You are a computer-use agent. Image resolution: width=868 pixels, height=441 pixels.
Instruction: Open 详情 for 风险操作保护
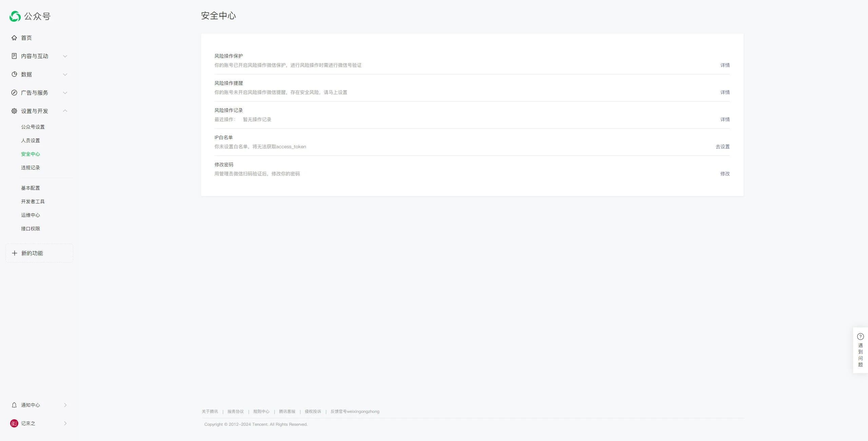(725, 65)
